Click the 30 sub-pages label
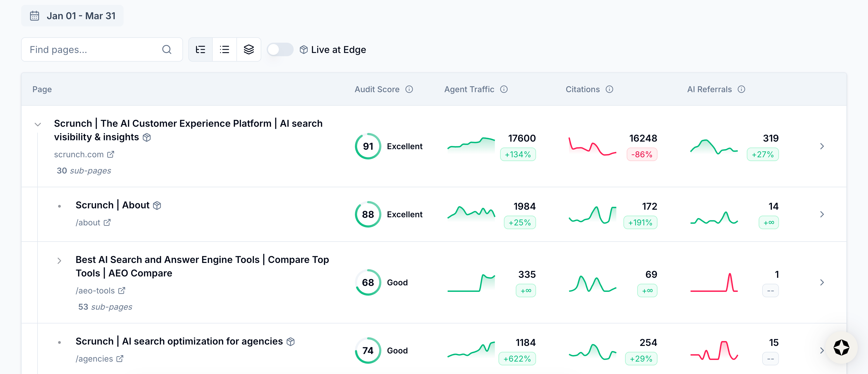 84,171
